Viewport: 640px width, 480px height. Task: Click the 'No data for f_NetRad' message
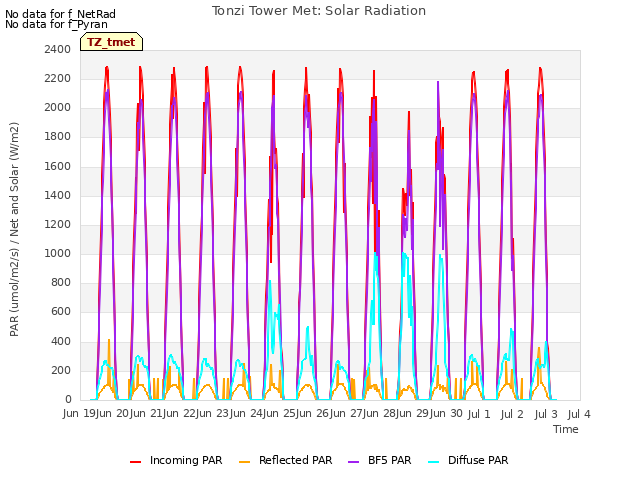(x=60, y=14)
